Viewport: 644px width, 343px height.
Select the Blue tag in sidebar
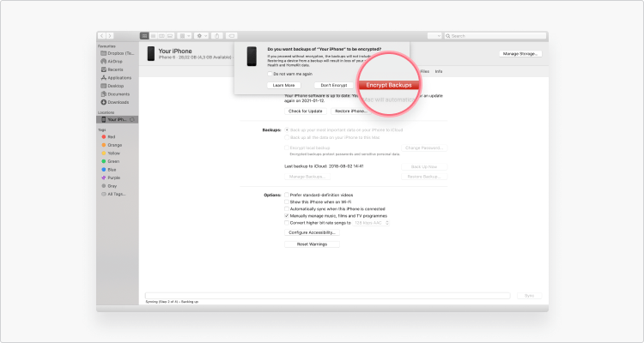point(109,170)
